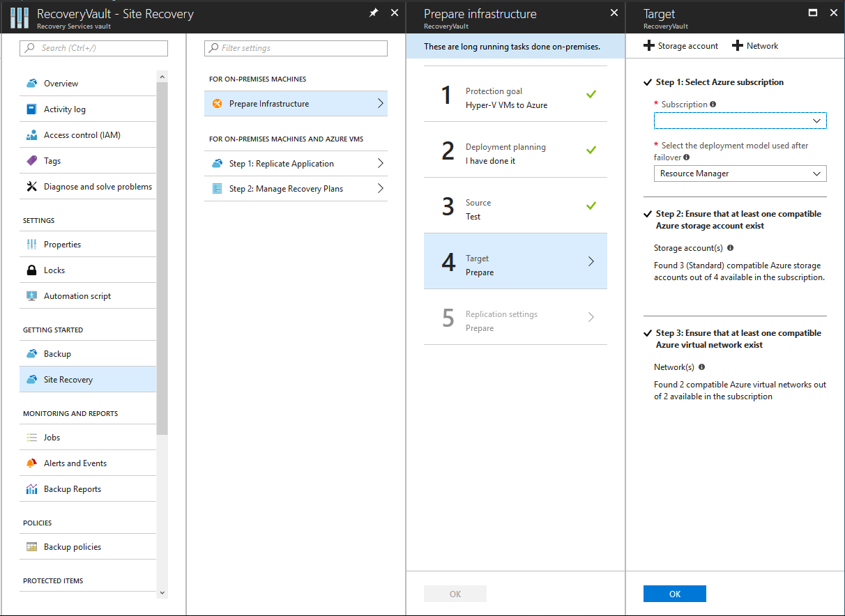Click the Recovery Services vault logo icon
Screen dimensions: 845x616
pyautogui.click(x=19, y=17)
